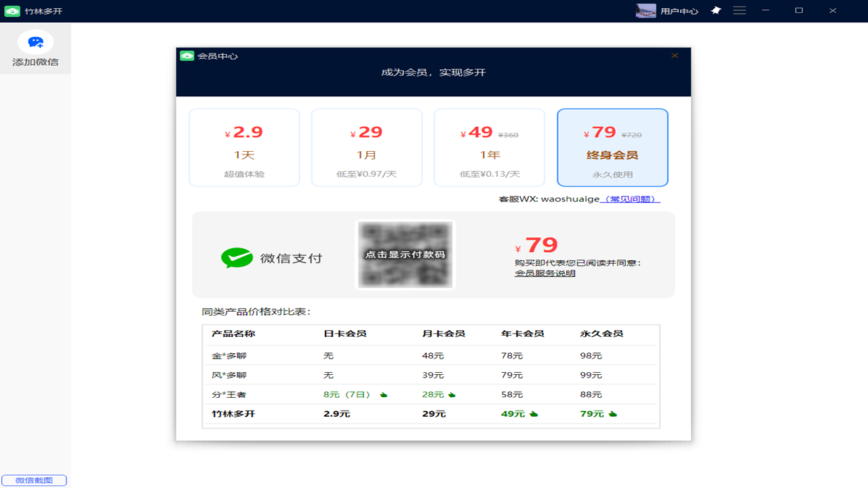The width and height of the screenshot is (868, 488).
Task: Click the 竹林多开 row name in table
Action: [x=233, y=414]
